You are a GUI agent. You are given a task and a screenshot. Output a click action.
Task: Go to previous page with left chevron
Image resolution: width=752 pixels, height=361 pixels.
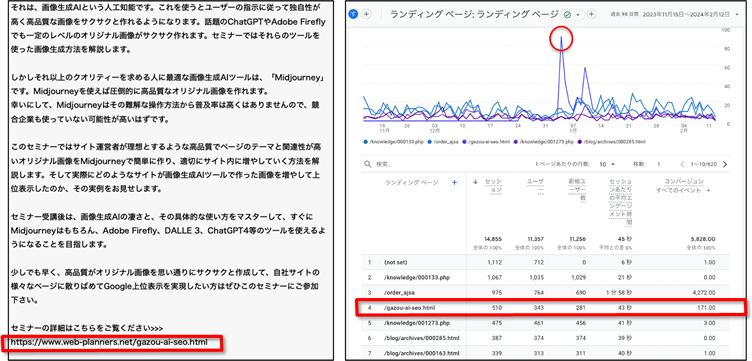coord(682,164)
